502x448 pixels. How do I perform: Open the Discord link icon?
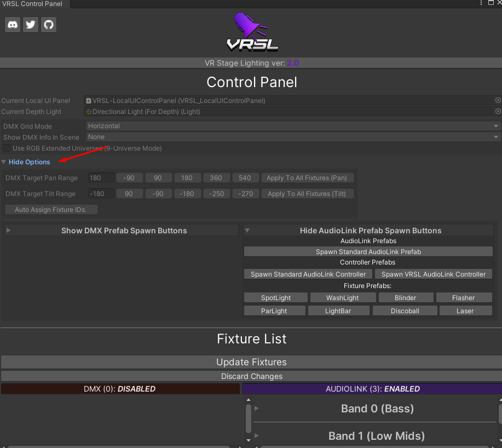(13, 25)
